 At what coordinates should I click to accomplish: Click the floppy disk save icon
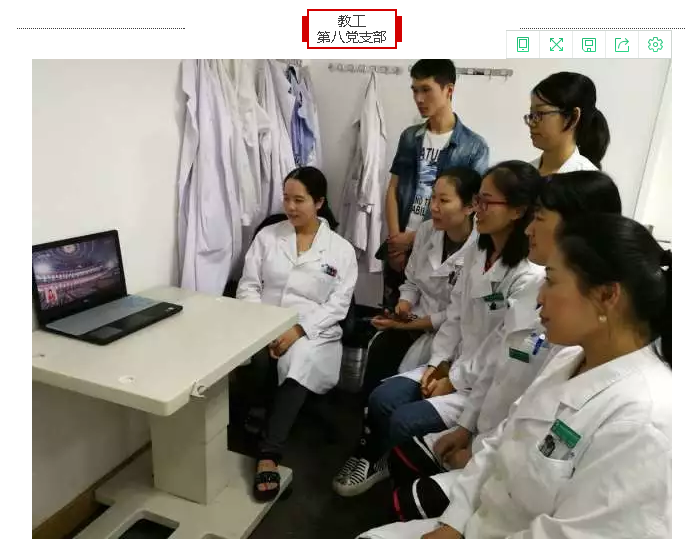tap(589, 45)
